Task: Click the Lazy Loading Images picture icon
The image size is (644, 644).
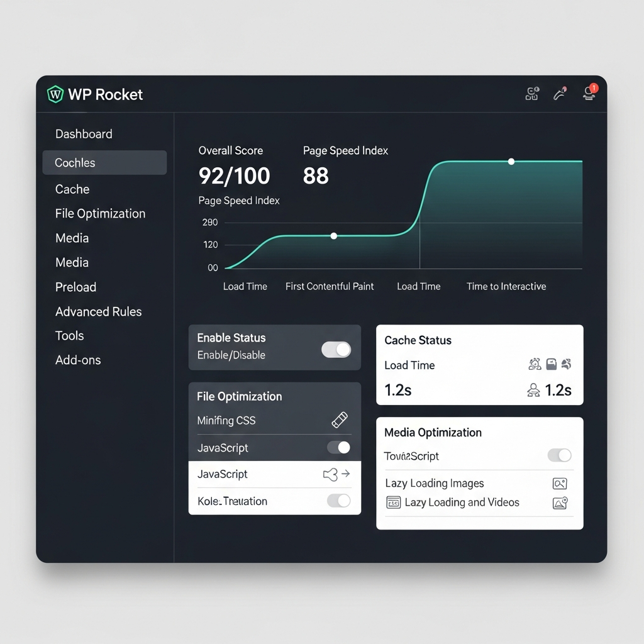Action: click(560, 483)
